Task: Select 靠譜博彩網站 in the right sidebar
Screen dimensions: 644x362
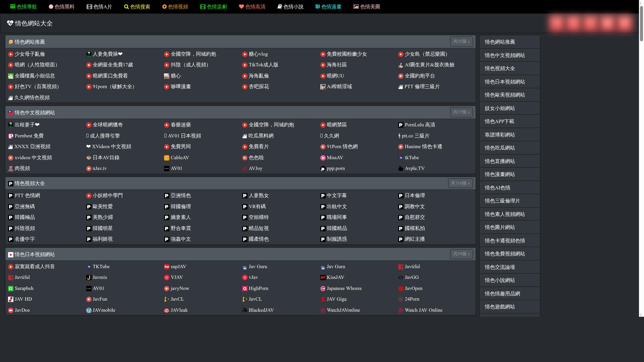Action: [x=499, y=135]
